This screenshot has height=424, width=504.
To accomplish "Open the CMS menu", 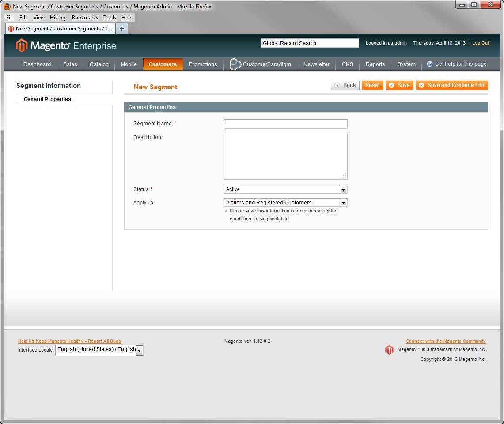I will [x=348, y=64].
